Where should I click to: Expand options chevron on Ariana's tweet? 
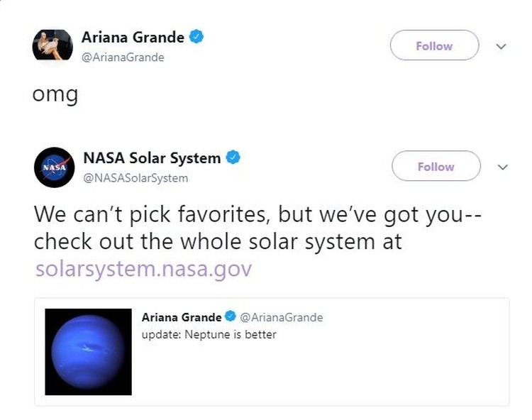tap(501, 46)
